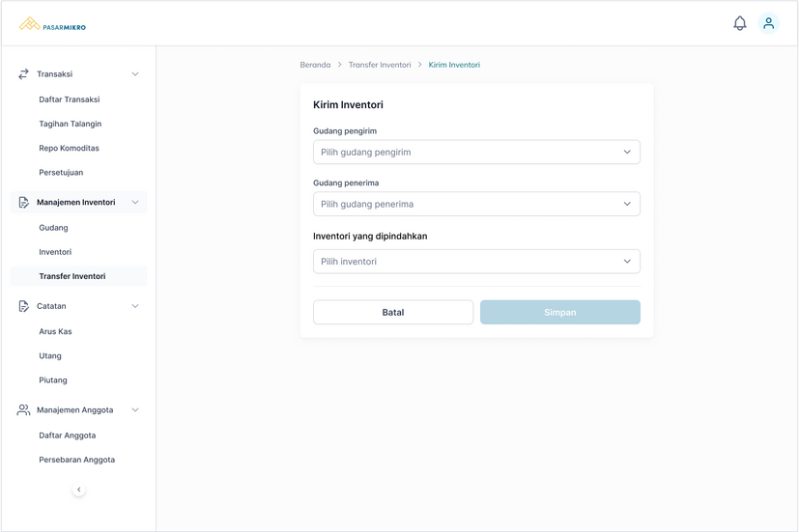The image size is (799, 532).
Task: Open the Pilih inventori dropdown
Action: pyautogui.click(x=476, y=262)
